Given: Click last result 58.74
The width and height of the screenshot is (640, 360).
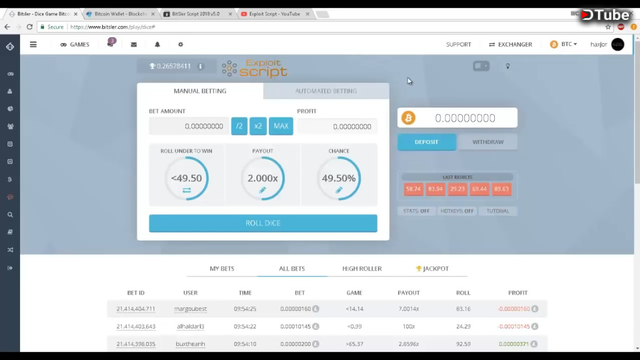Looking at the screenshot, I should (413, 189).
